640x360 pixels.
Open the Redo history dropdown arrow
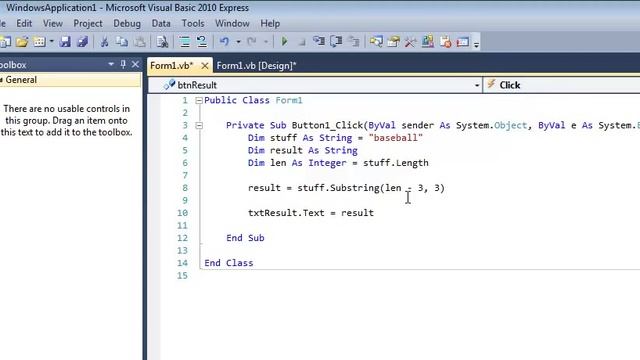click(x=266, y=42)
